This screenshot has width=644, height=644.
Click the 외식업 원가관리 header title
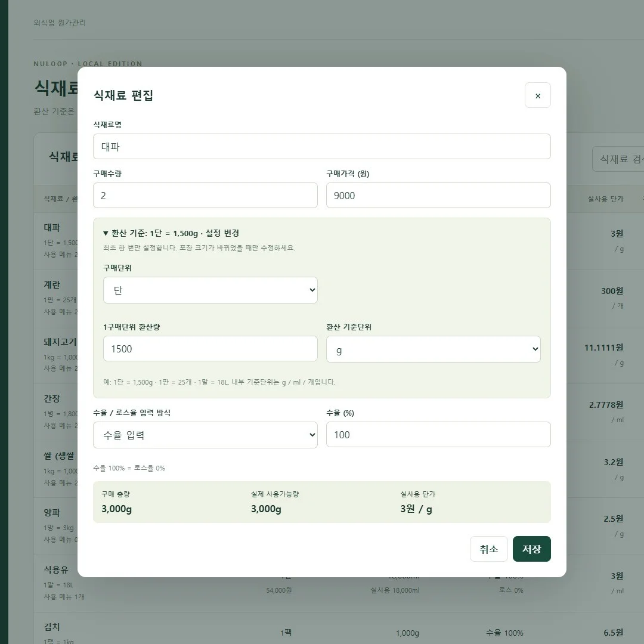60,23
